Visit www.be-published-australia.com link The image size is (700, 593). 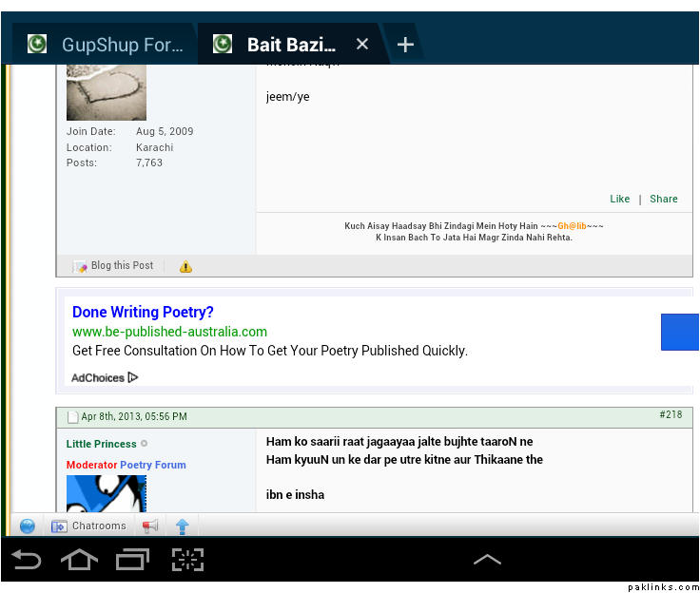tap(169, 332)
